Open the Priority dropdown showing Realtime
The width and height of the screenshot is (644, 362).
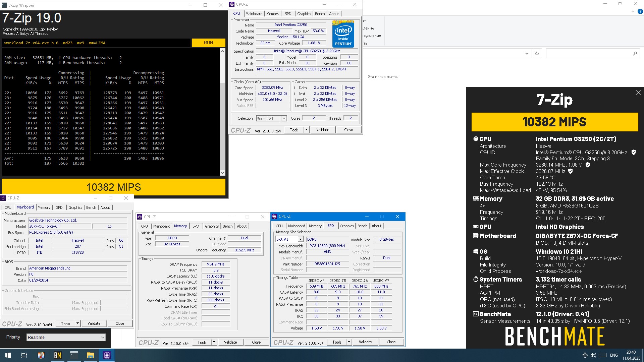66,338
